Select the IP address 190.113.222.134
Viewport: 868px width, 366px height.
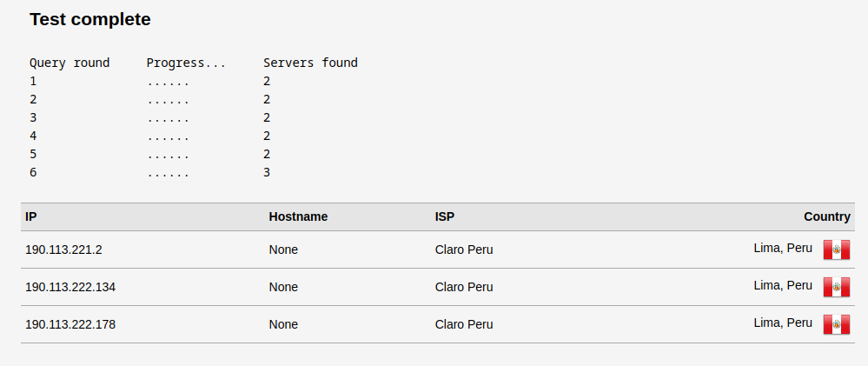[x=70, y=287]
